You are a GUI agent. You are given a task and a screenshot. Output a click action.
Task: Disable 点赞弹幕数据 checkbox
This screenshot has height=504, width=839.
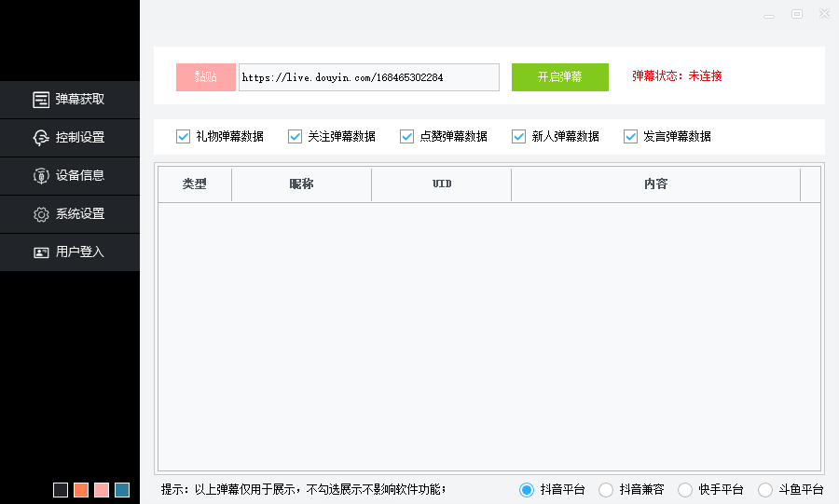407,136
